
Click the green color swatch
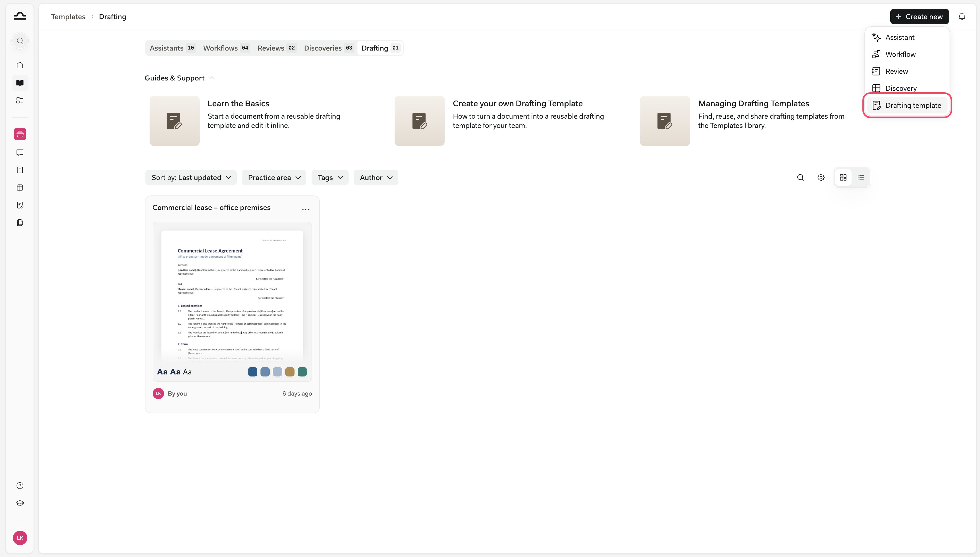point(302,372)
